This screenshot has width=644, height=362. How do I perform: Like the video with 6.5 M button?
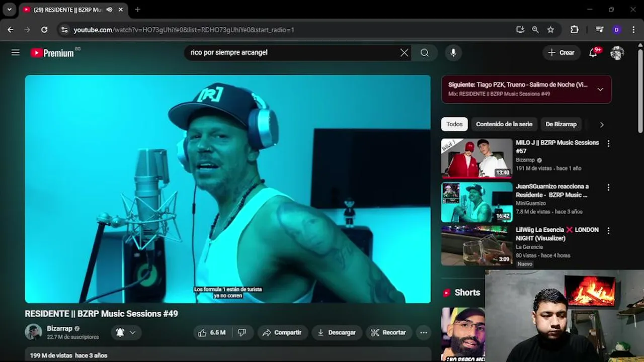click(212, 332)
